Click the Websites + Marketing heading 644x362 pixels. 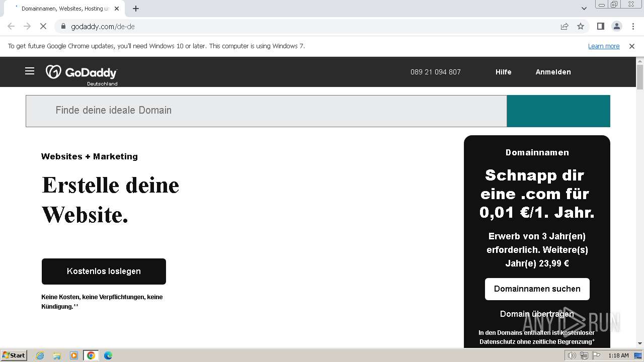pos(90,156)
